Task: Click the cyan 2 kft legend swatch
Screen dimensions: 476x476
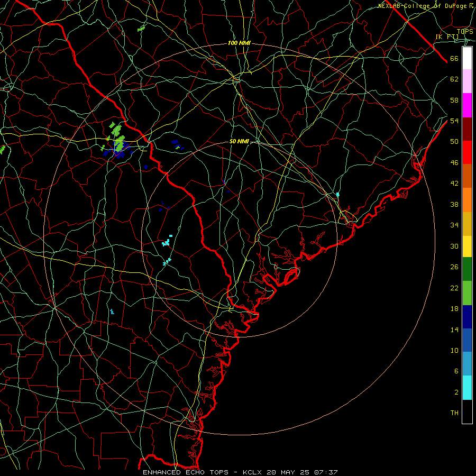Action: 467,388
